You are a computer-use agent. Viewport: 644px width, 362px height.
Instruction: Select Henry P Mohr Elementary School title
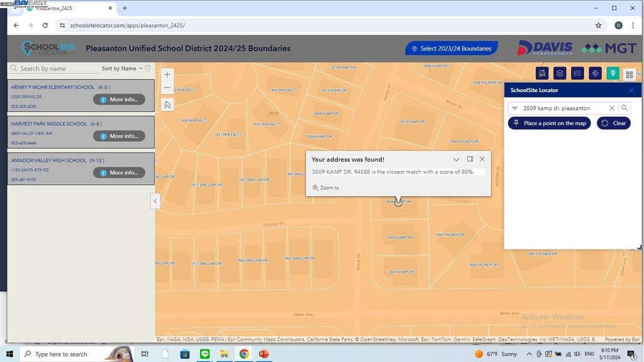(60, 87)
